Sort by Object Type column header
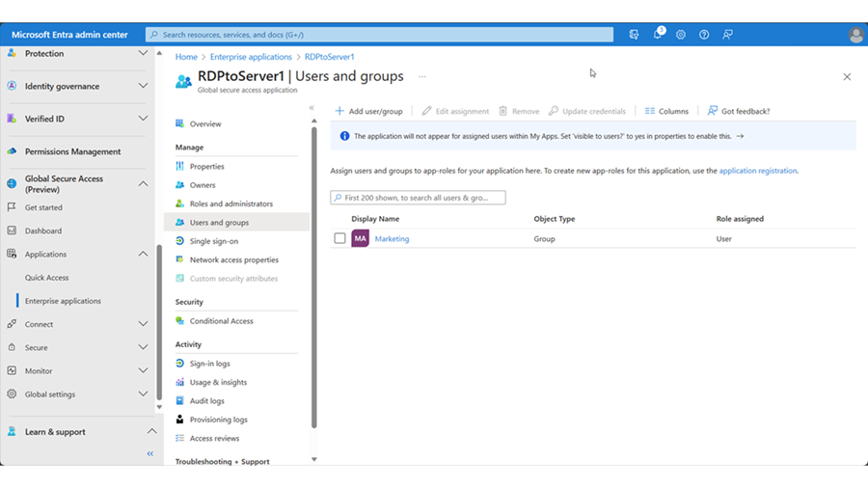The image size is (868, 488). 555,219
